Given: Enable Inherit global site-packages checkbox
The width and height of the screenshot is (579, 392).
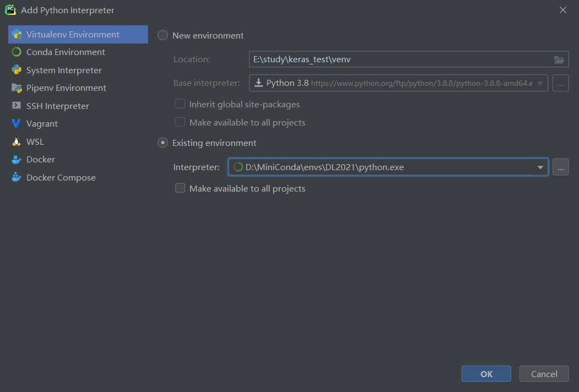Looking at the screenshot, I should (180, 104).
